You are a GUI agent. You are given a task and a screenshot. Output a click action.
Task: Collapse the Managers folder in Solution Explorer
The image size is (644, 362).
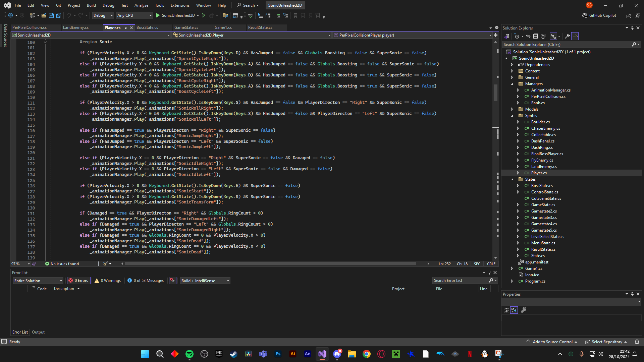[512, 84]
